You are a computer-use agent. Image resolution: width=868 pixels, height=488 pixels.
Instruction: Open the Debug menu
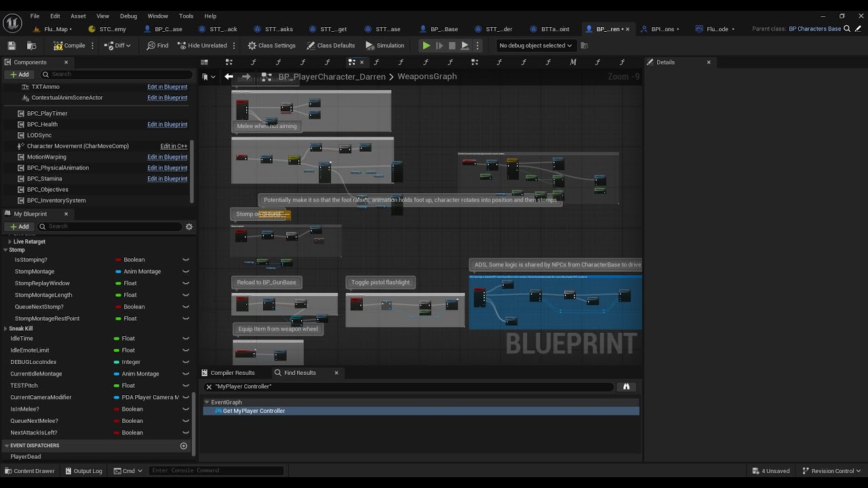point(128,16)
